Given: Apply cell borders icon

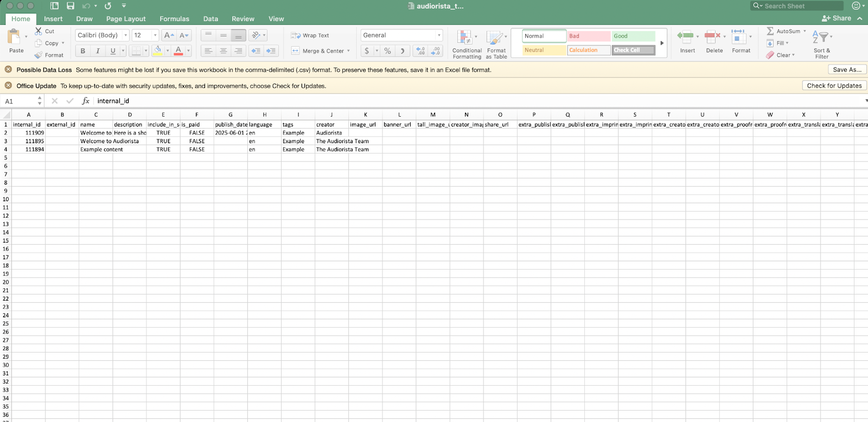Looking at the screenshot, I should (x=136, y=51).
